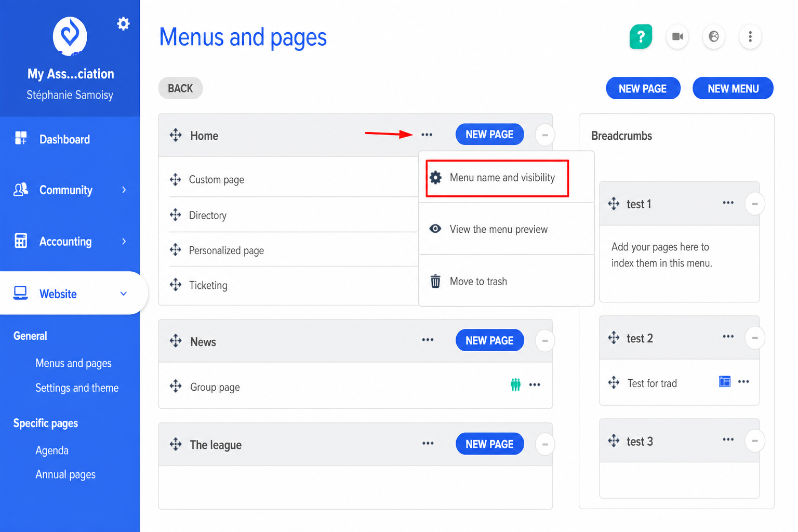Viewport: 798px width, 532px height.
Task: Go to Annual pages in sidebar
Action: point(65,474)
